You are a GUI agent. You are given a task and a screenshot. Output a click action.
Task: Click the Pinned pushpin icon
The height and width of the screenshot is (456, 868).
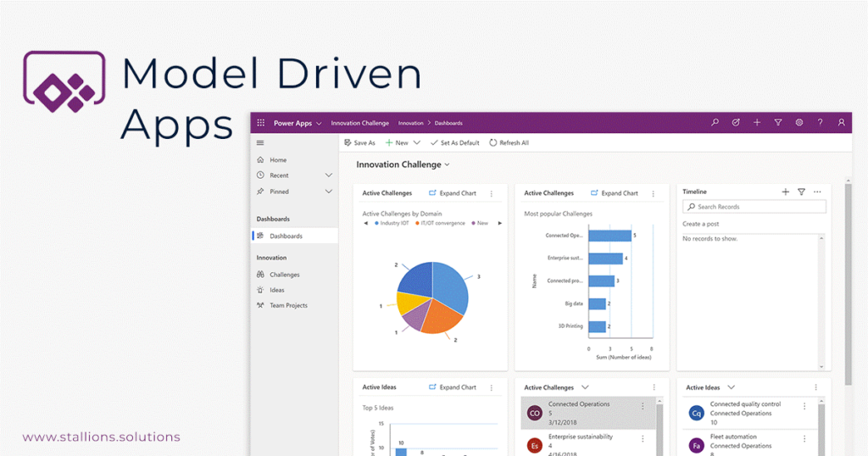click(261, 192)
